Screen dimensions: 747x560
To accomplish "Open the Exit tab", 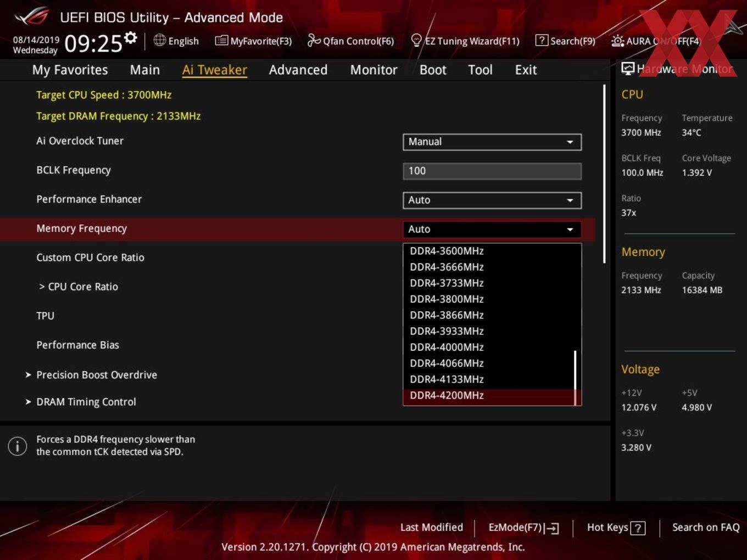I will (x=526, y=70).
